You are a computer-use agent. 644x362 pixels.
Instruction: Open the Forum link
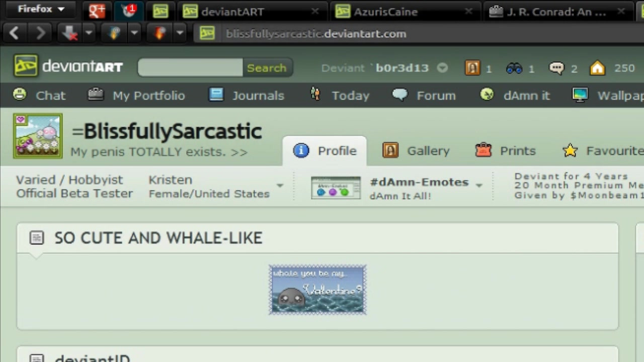coord(436,96)
